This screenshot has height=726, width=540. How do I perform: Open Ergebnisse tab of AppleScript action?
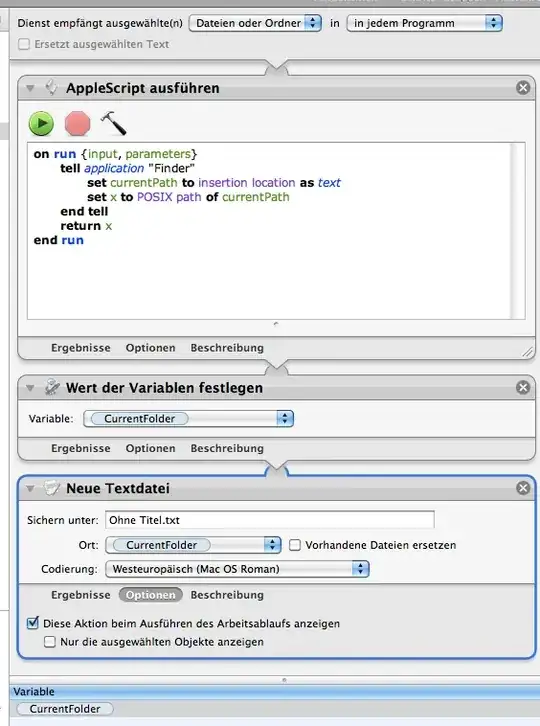pyautogui.click(x=81, y=348)
